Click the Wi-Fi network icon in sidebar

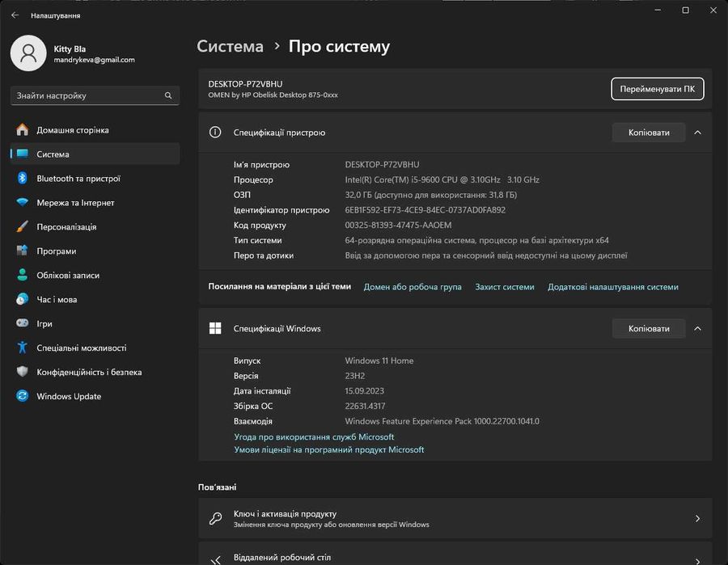[x=23, y=203]
